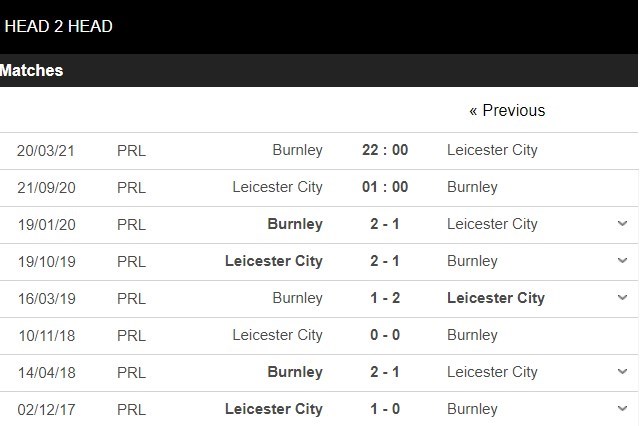This screenshot has width=640, height=426.
Task: Select home team Burnley on 20/03/21 row
Action: pyautogui.click(x=297, y=150)
